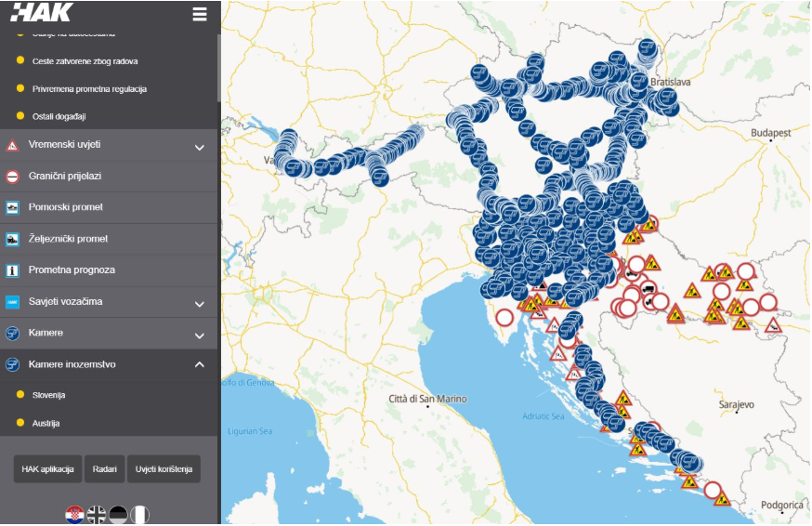Open the Radari button
Screen dimensions: 812x526
(105, 469)
